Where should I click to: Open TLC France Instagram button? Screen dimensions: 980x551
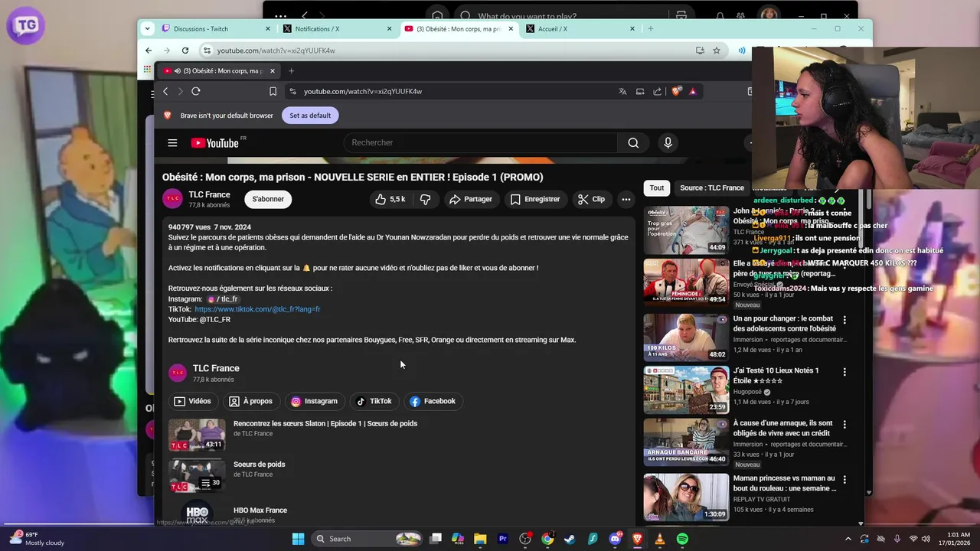pos(314,401)
